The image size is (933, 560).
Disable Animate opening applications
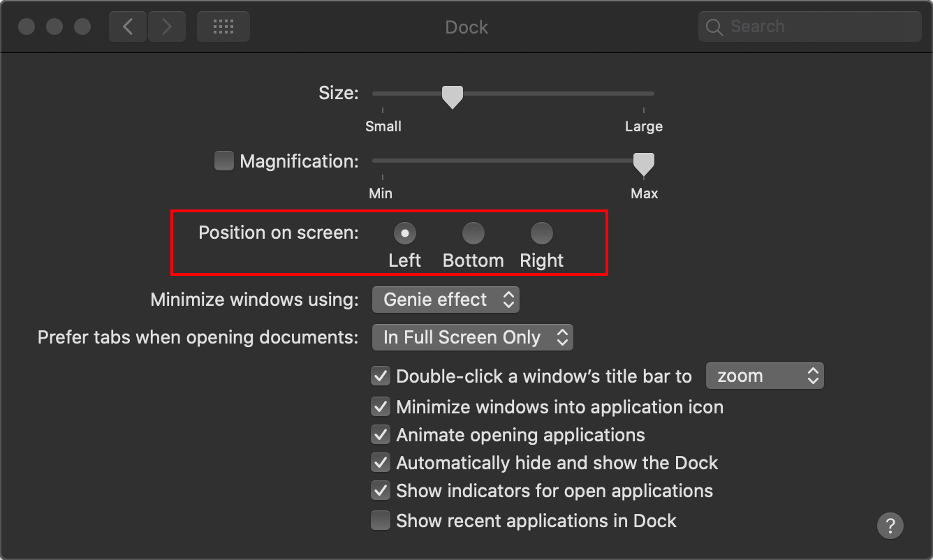(x=381, y=434)
